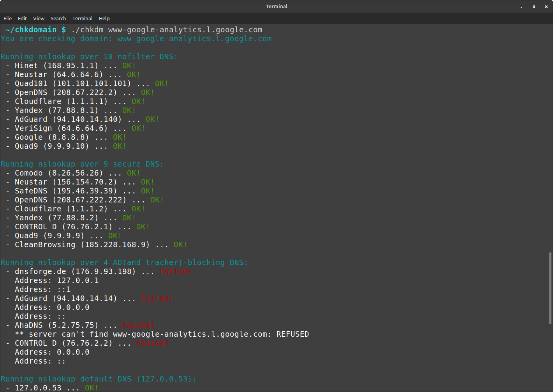Image resolution: width=553 pixels, height=392 pixels.
Task: Click the Neustar (156.154.70.2) line
Action: pos(80,182)
